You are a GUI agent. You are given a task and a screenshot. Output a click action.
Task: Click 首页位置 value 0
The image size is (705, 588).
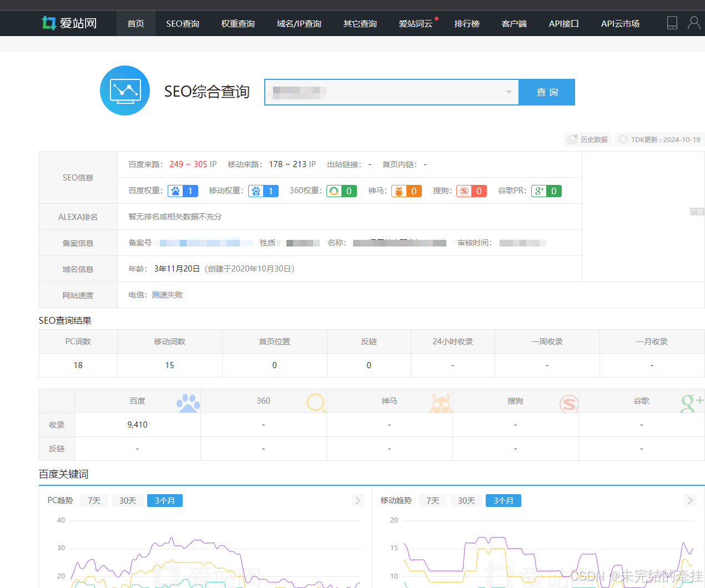click(x=274, y=365)
